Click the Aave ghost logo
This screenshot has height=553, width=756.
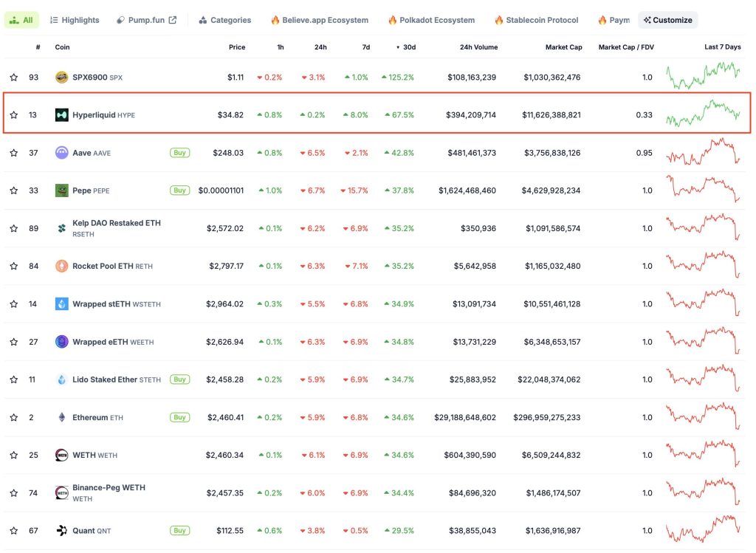62,153
